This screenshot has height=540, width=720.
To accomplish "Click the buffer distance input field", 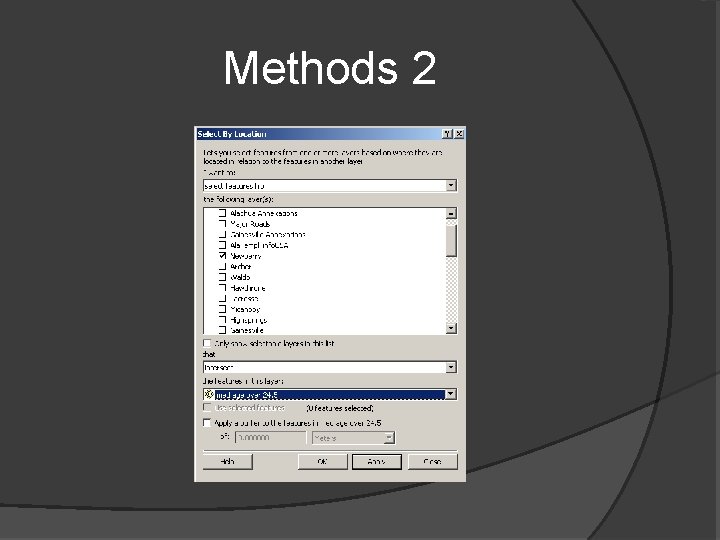I will tap(270, 438).
